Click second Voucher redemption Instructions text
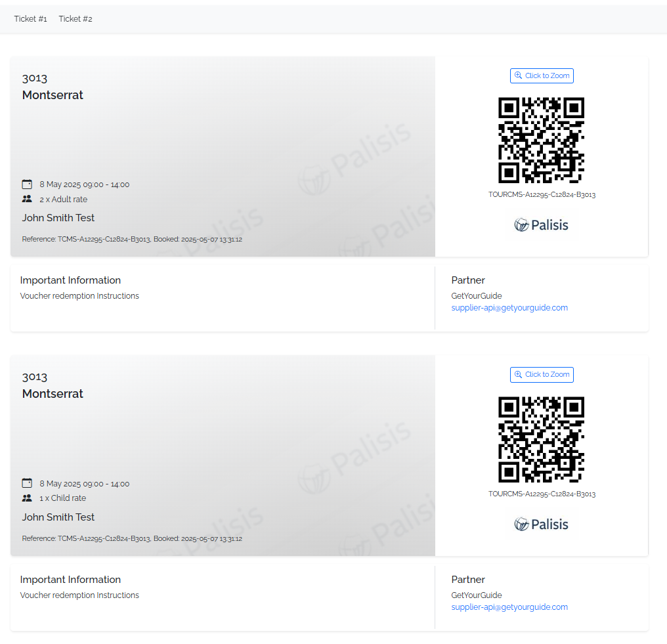The image size is (667, 644). coord(79,595)
